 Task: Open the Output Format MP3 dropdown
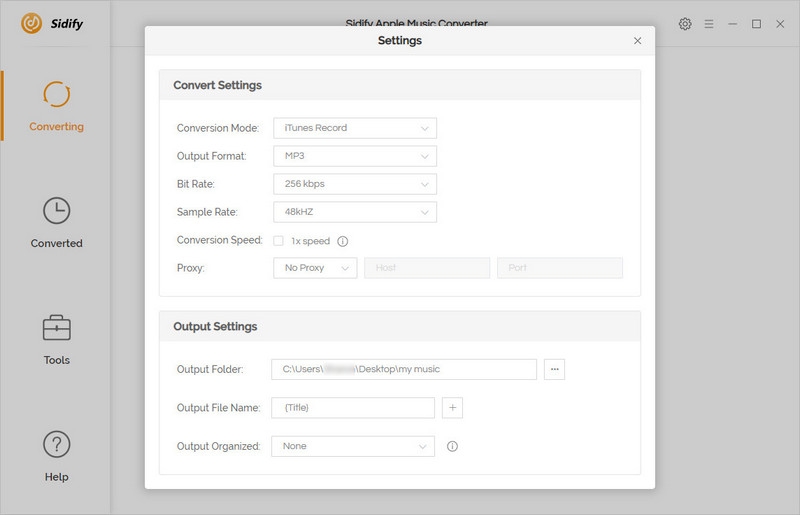click(x=354, y=156)
